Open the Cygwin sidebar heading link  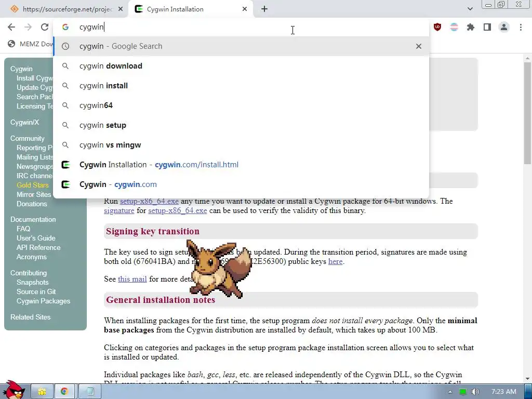(21, 69)
